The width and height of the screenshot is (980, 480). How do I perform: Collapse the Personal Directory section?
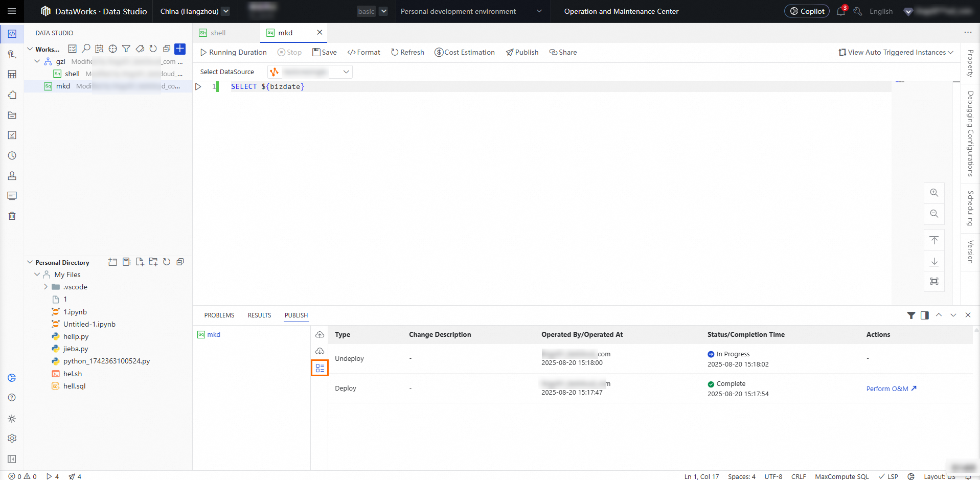[30, 262]
